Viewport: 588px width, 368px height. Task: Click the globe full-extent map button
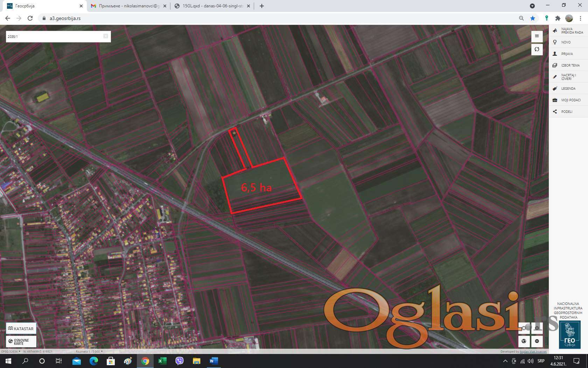tap(524, 341)
